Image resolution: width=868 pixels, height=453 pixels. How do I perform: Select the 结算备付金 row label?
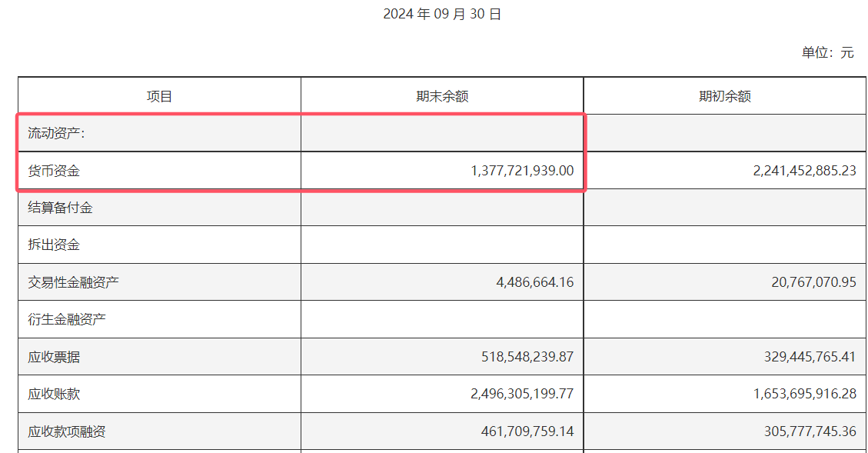coord(61,208)
